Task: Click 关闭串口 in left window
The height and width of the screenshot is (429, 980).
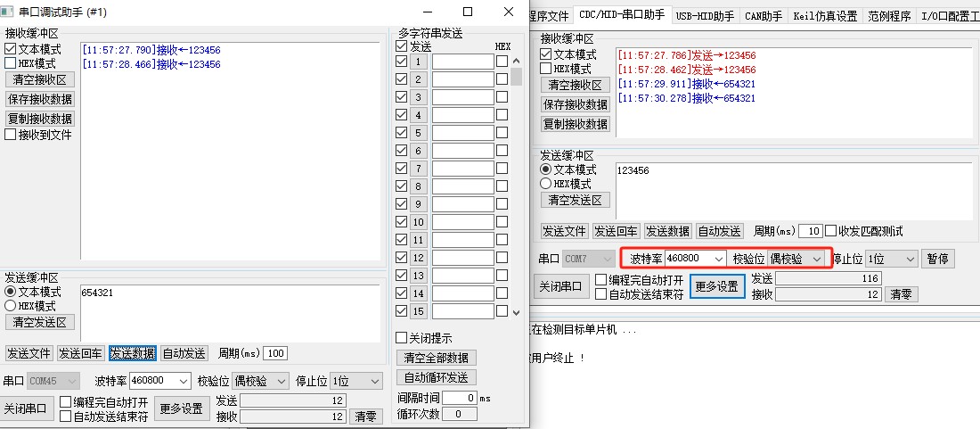Action: click(26, 408)
